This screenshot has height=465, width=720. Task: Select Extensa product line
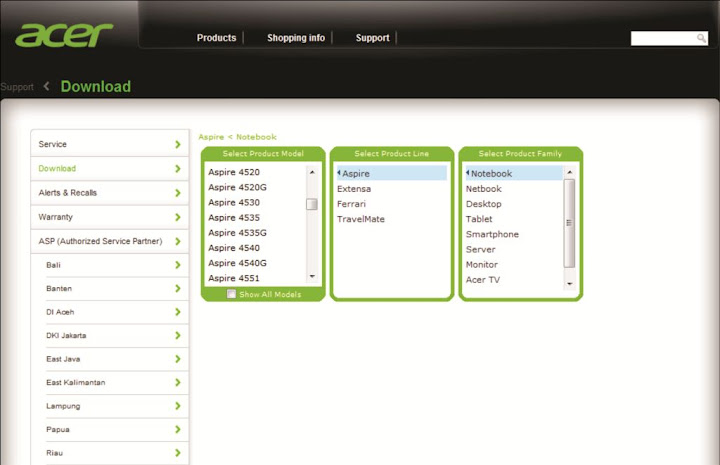(x=354, y=189)
